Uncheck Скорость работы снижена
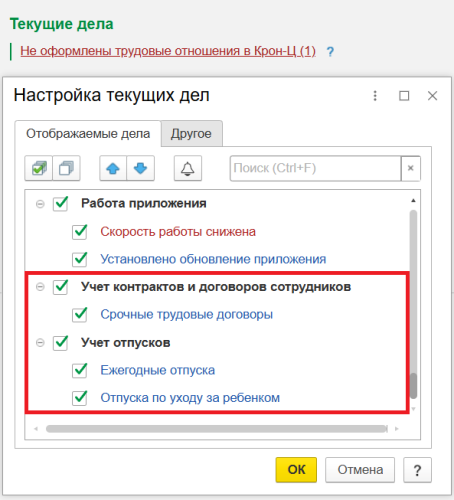The image size is (454, 500). pyautogui.click(x=80, y=231)
